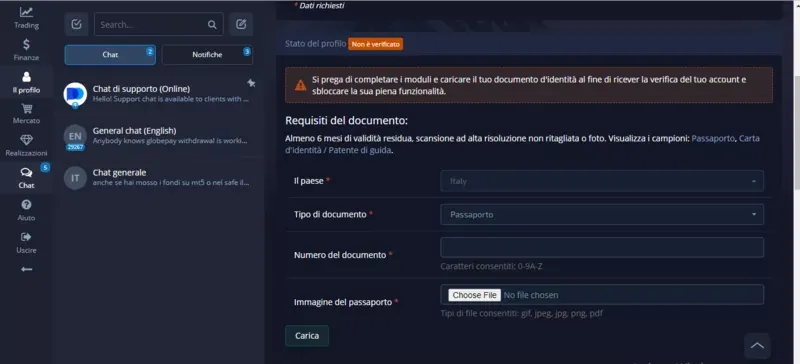Click EN avatar of General chat
Image resolution: width=800 pixels, height=364 pixels.
[x=75, y=136]
